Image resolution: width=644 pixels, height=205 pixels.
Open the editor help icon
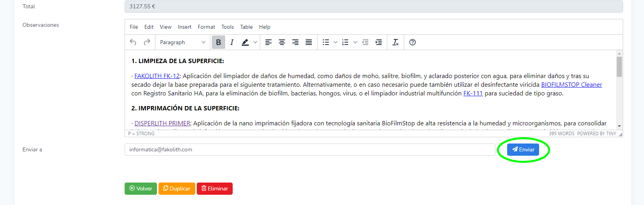(413, 42)
